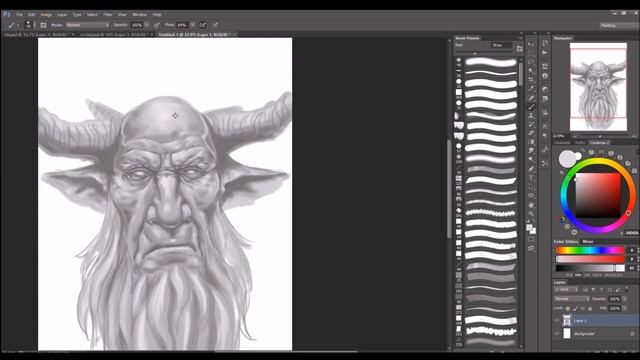Open the File menu

[x=19, y=14]
